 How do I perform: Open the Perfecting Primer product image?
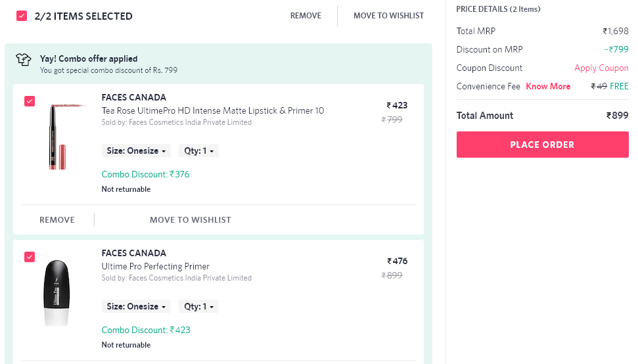point(57,293)
